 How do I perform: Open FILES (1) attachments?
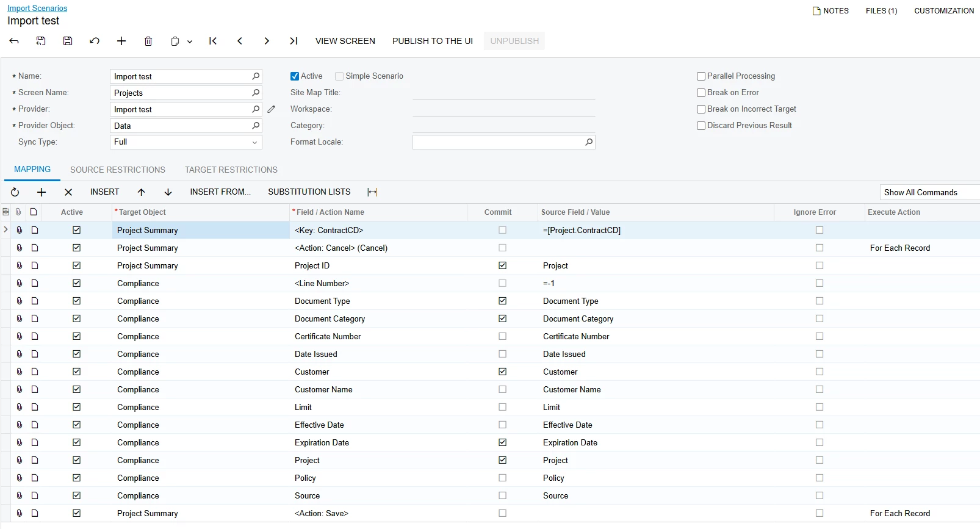point(881,11)
